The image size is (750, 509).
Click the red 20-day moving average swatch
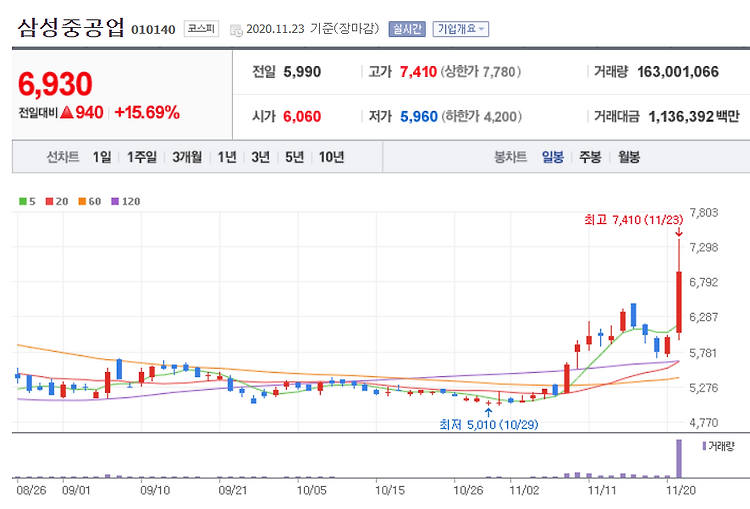click(x=49, y=201)
